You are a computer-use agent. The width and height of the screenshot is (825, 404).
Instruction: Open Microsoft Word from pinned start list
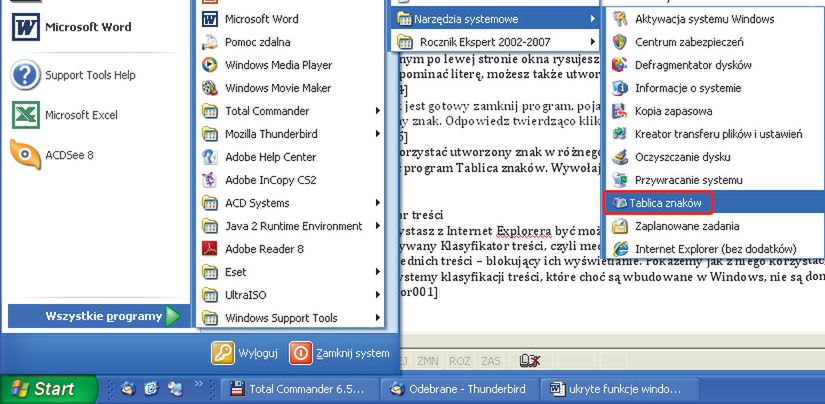pyautogui.click(x=95, y=27)
